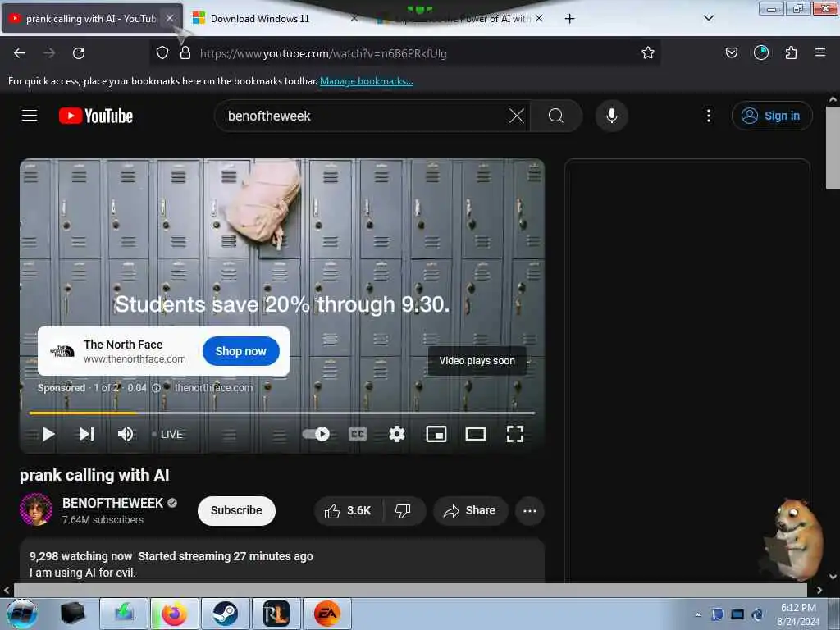This screenshot has width=840, height=630.
Task: Click Sign in
Action: [x=772, y=116]
